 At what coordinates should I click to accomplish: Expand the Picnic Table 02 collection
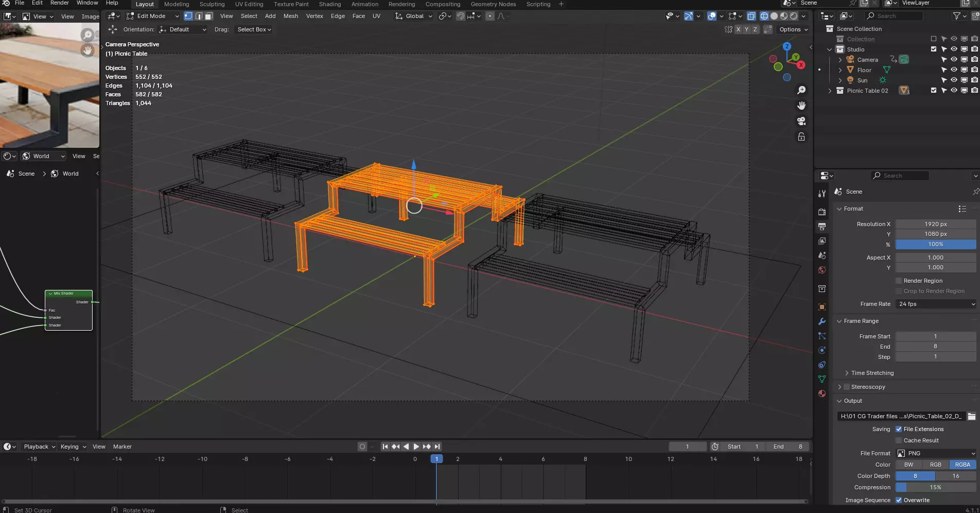click(x=829, y=91)
